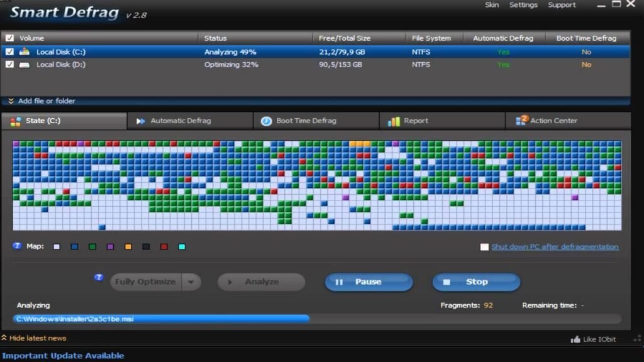The height and width of the screenshot is (362, 644).
Task: Select the State (C:) tab
Action: point(64,121)
